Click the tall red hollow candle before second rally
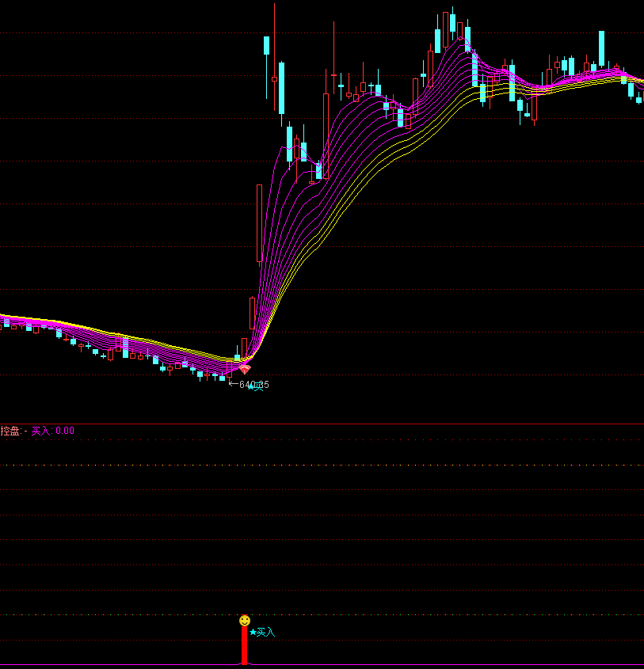644x669 pixels. pos(326,127)
